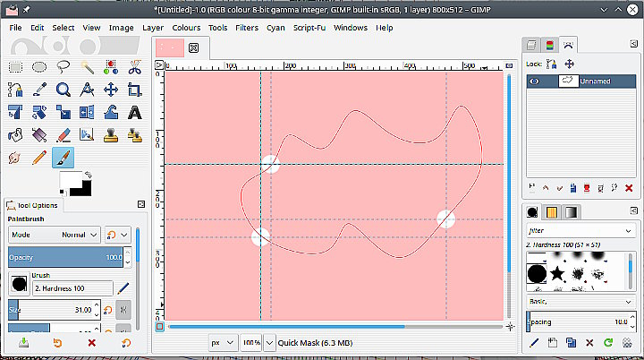
Task: Select the Text tool
Action: 135,112
